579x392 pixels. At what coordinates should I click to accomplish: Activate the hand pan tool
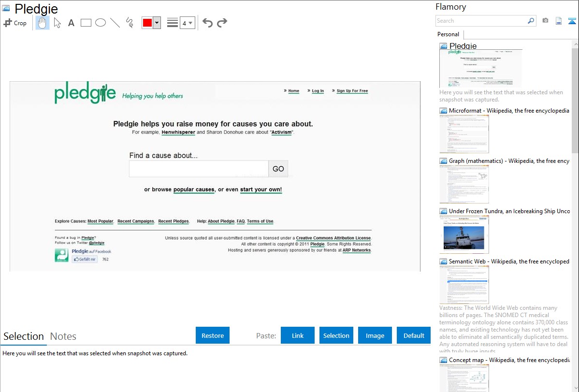click(x=42, y=23)
